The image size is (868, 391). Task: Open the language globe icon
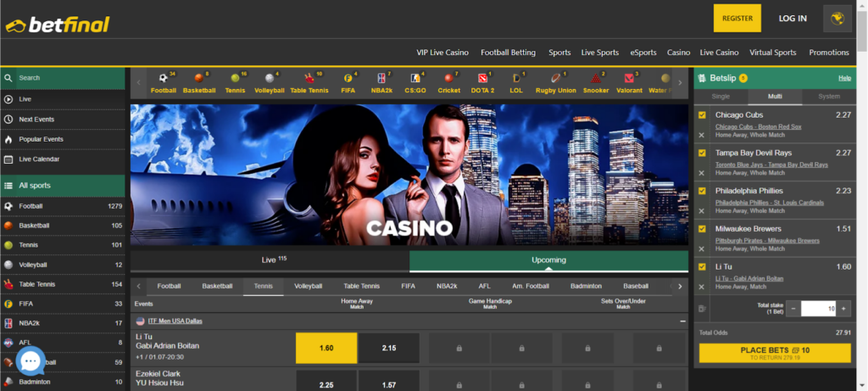pos(842,18)
